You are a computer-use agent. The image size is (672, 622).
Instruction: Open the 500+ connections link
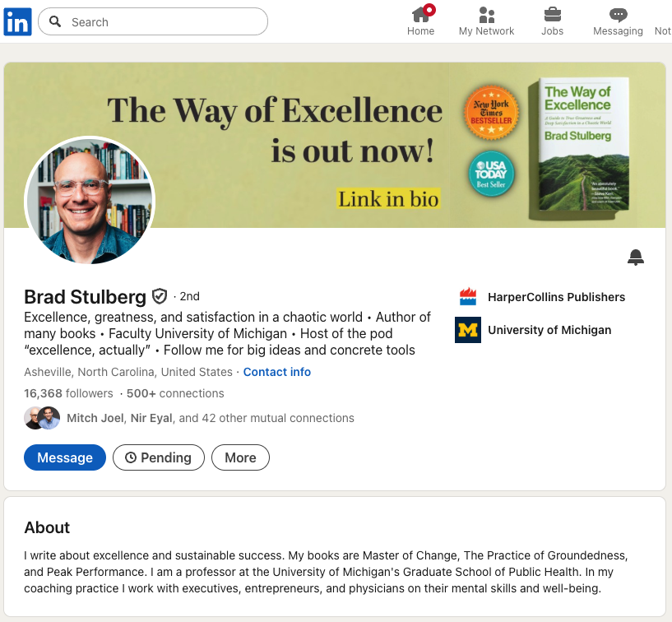(x=174, y=393)
